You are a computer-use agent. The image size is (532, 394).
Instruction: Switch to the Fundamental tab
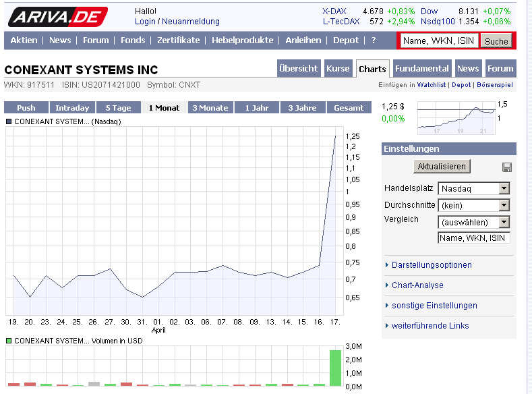point(422,69)
